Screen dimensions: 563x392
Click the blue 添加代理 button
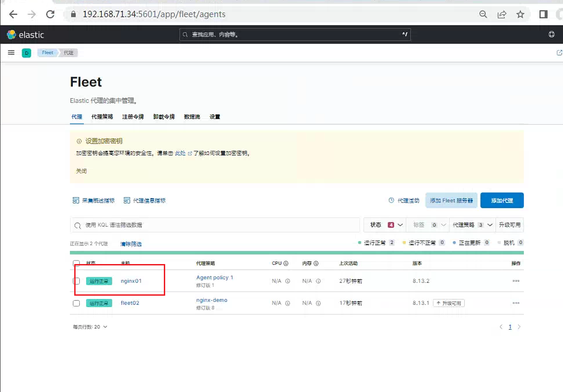point(502,200)
